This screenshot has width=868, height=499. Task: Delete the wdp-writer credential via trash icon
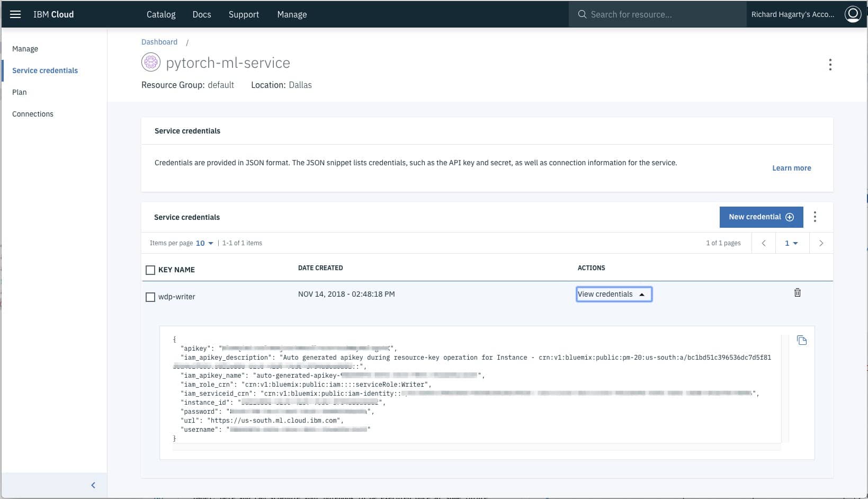tap(797, 293)
